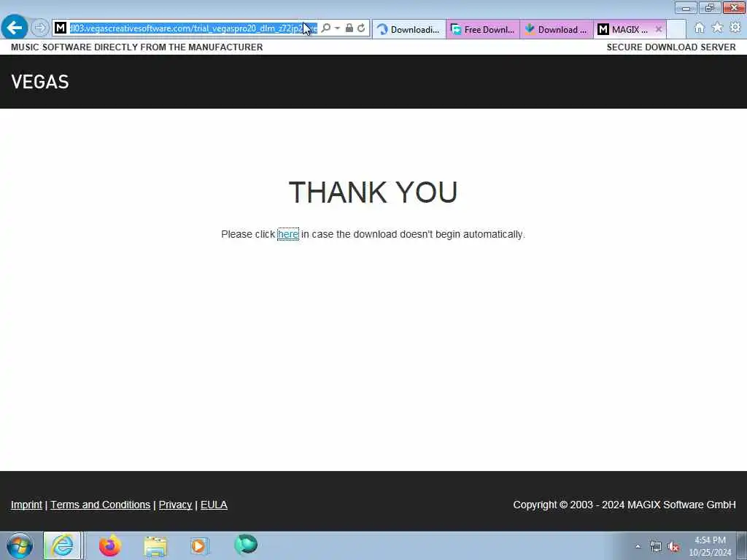Open a new tab with blank tab button
Screen dimensions: 747x560
[676, 29]
